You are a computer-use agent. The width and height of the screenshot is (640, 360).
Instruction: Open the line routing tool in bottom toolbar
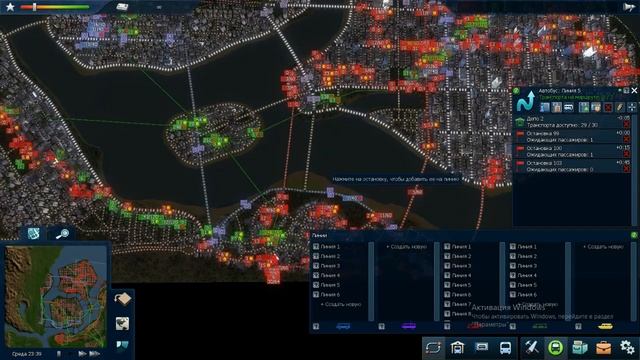click(433, 347)
